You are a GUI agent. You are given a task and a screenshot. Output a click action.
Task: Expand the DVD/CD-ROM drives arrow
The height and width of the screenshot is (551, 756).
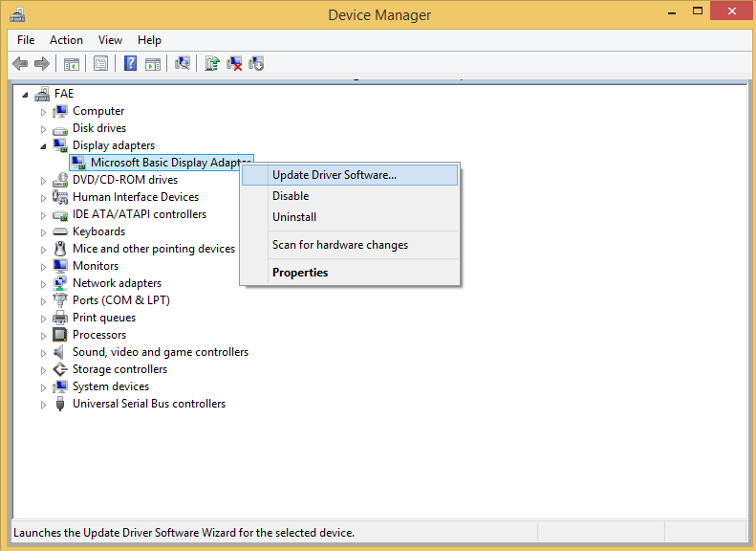tap(43, 181)
